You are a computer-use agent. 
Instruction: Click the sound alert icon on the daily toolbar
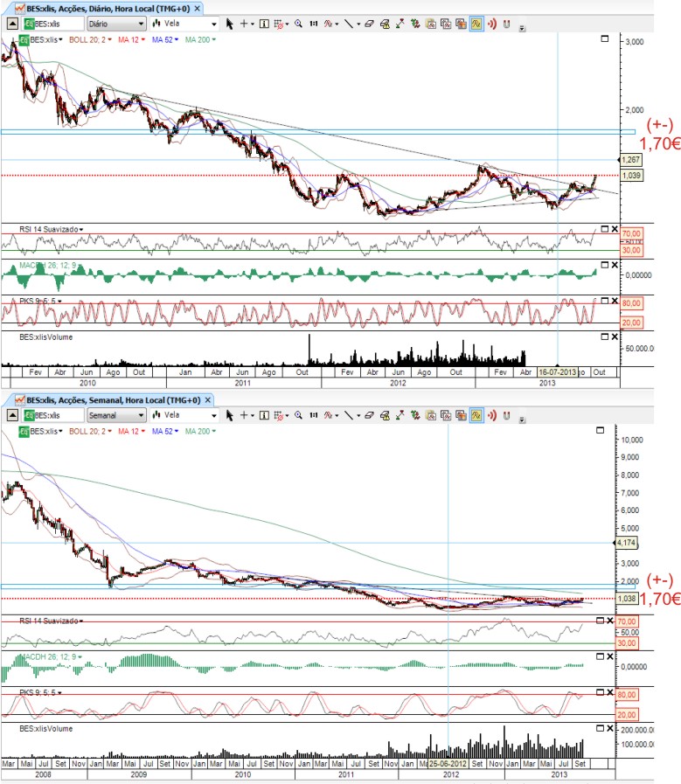[492, 24]
